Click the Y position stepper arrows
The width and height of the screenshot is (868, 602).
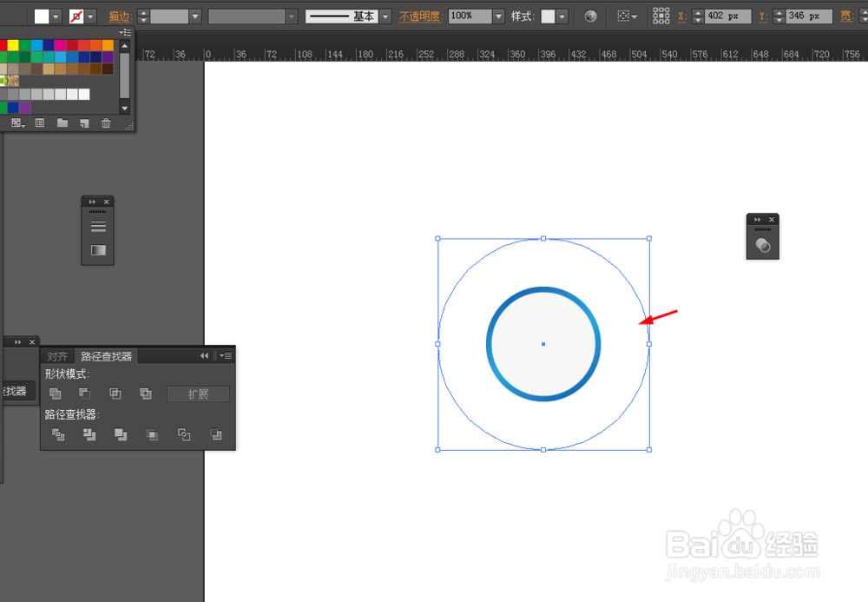coord(779,17)
